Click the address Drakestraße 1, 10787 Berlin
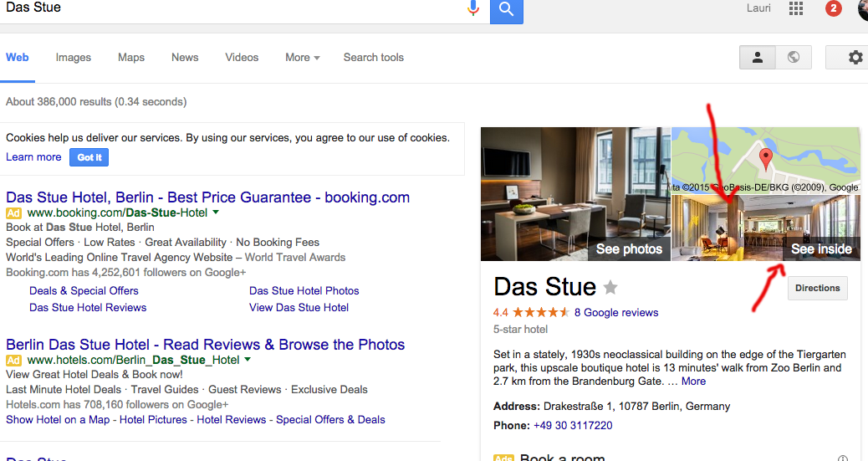Screen dimensions: 868x461 click(636, 406)
